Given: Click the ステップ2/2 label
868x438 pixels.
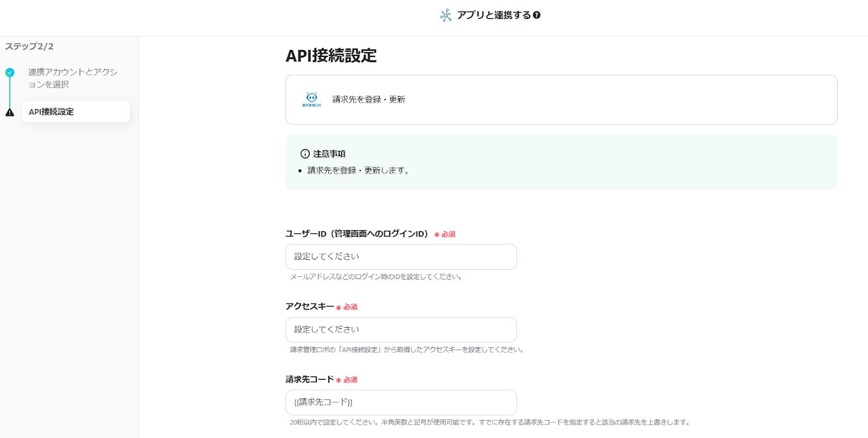Looking at the screenshot, I should pyautogui.click(x=29, y=47).
